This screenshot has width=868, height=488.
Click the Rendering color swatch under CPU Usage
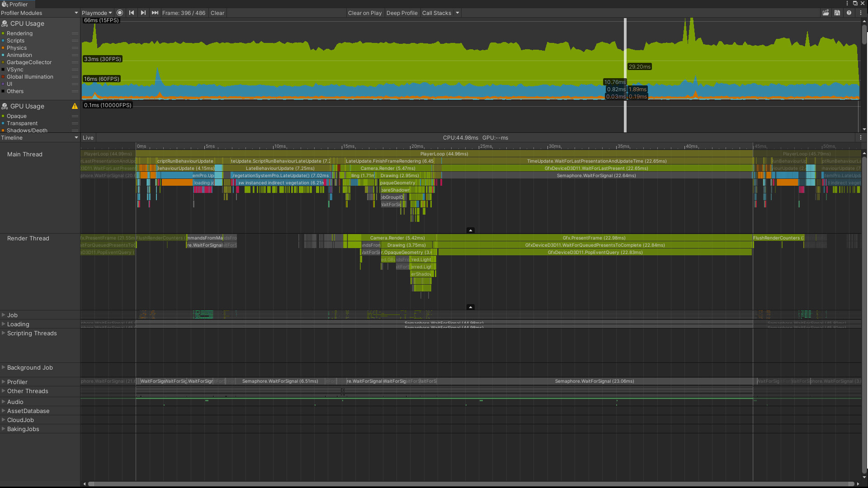click(4, 33)
